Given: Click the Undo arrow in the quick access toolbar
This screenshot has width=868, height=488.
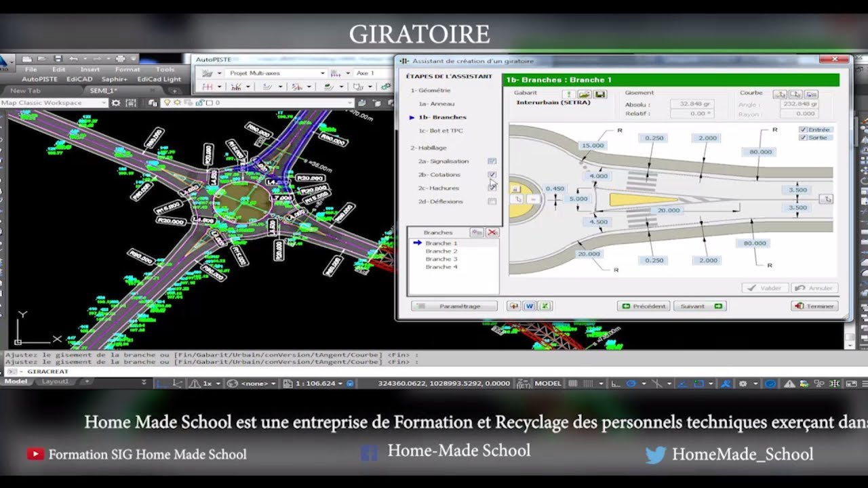Looking at the screenshot, I should [73, 59].
